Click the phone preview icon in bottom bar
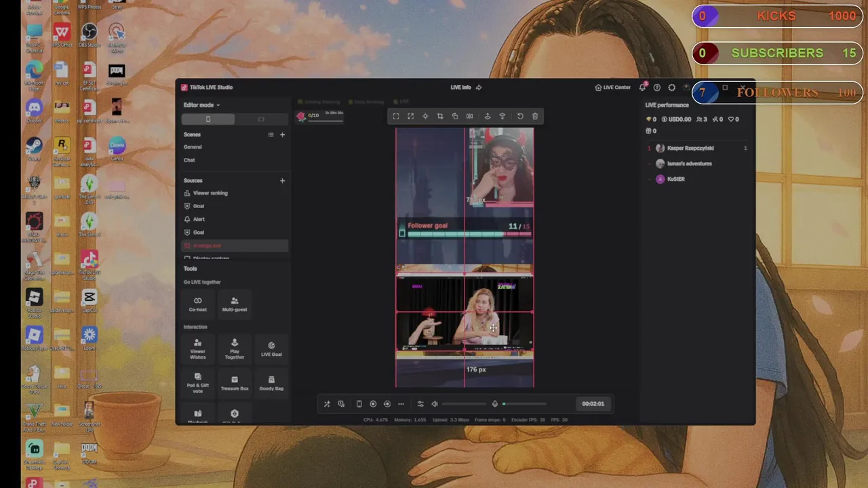Viewport: 868px width, 488px height. (x=359, y=404)
